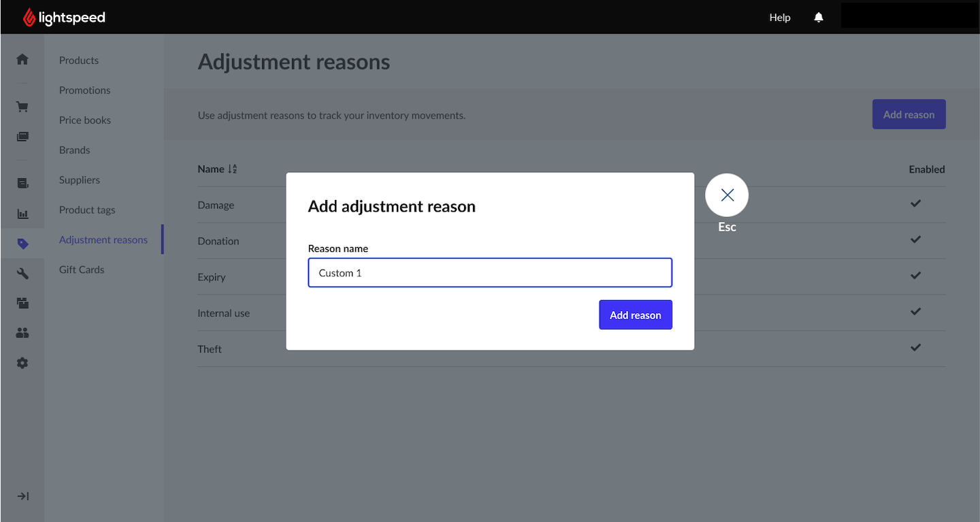Open the Home dashboard icon

pyautogui.click(x=22, y=59)
